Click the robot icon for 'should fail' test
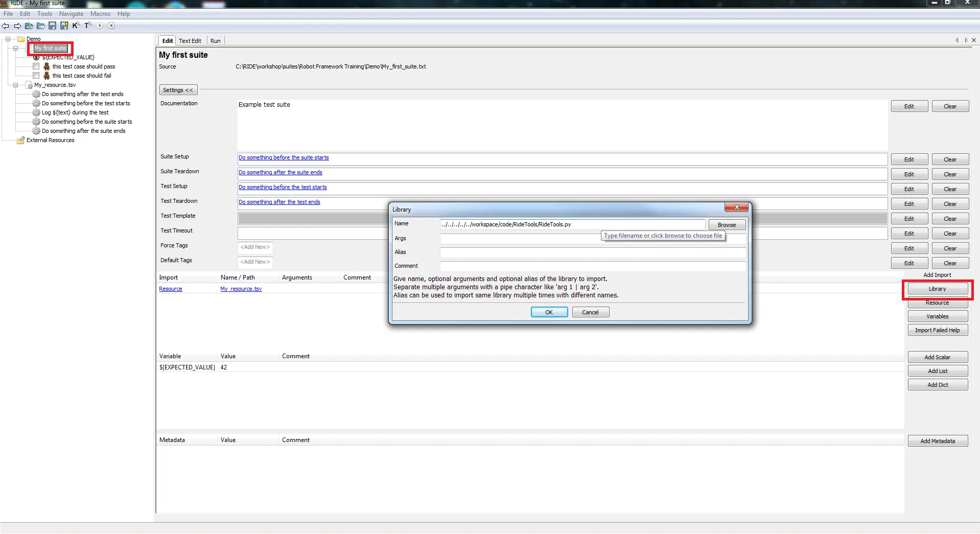Image resolution: width=980 pixels, height=534 pixels. [46, 76]
